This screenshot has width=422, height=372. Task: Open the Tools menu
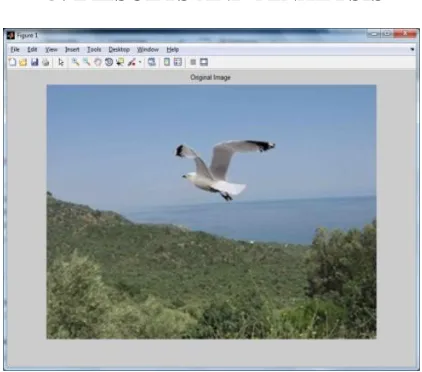pyautogui.click(x=94, y=50)
